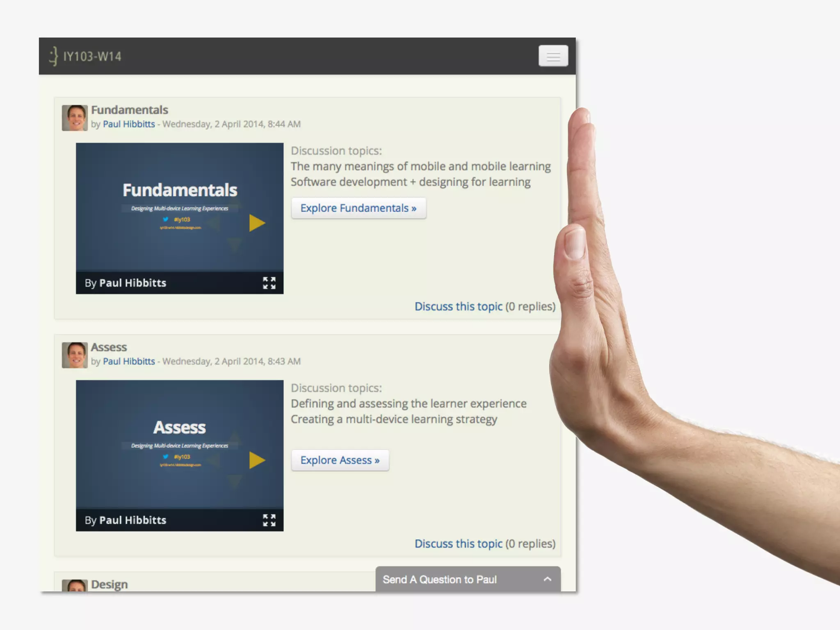Enter fullscreen on Fundamentals presentation
The width and height of the screenshot is (840, 630).
tap(269, 283)
